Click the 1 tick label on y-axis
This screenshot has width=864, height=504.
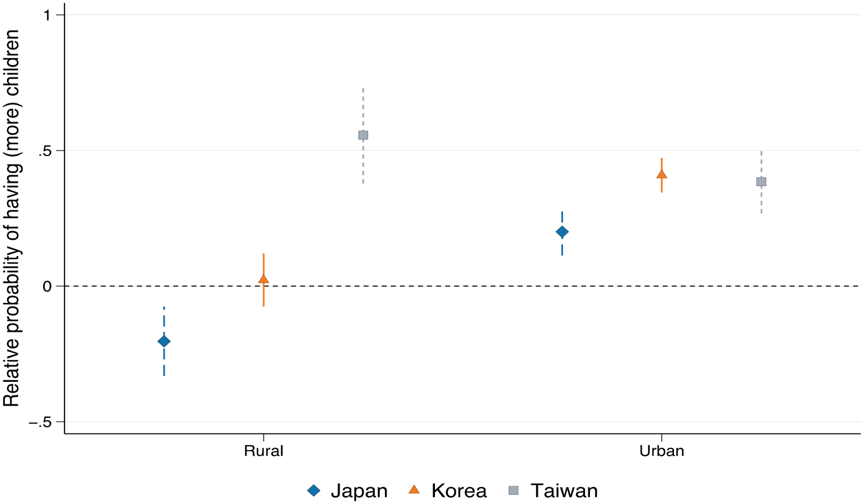[47, 15]
